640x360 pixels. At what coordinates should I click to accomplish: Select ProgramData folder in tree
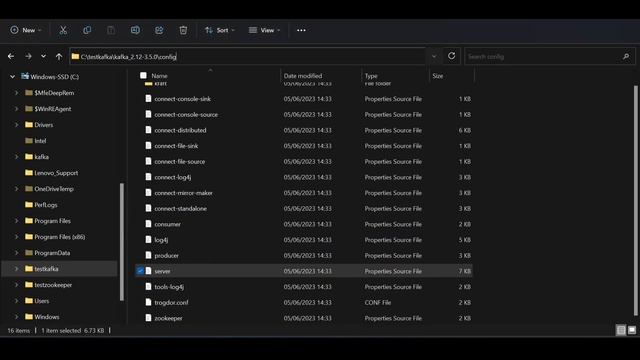pyautogui.click(x=52, y=253)
